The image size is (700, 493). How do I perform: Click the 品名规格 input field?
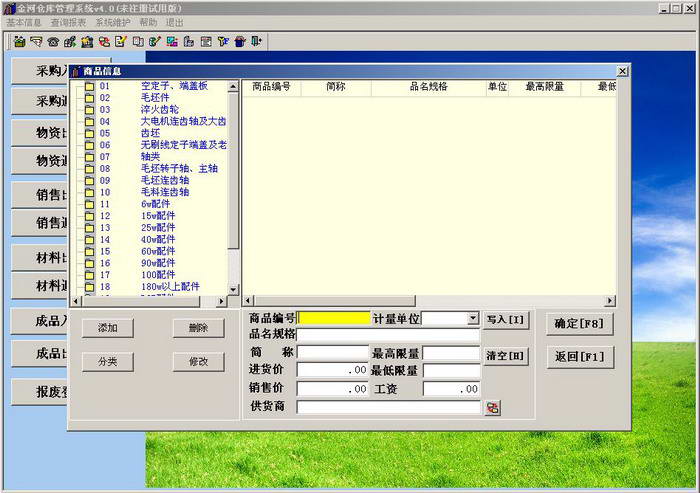[388, 335]
